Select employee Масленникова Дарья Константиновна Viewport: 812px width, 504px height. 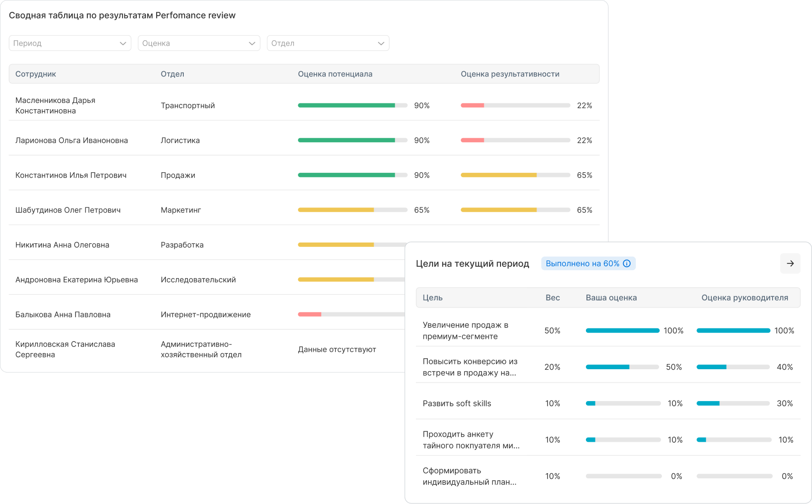pos(56,105)
